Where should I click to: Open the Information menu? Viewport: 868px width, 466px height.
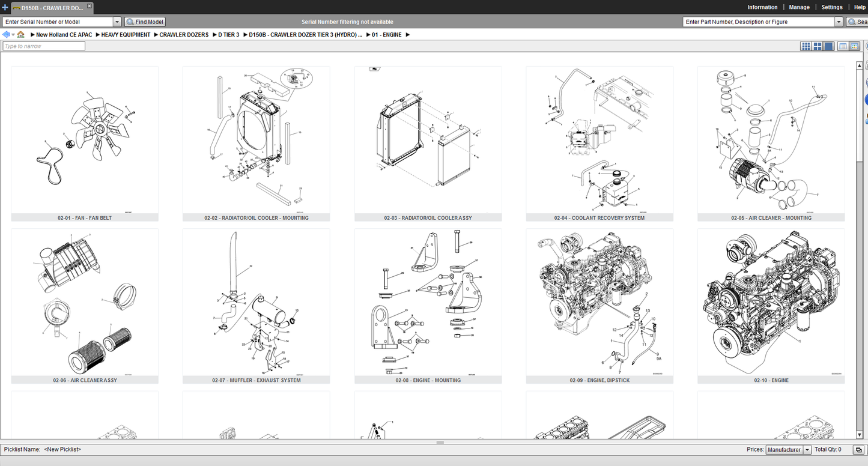click(762, 7)
